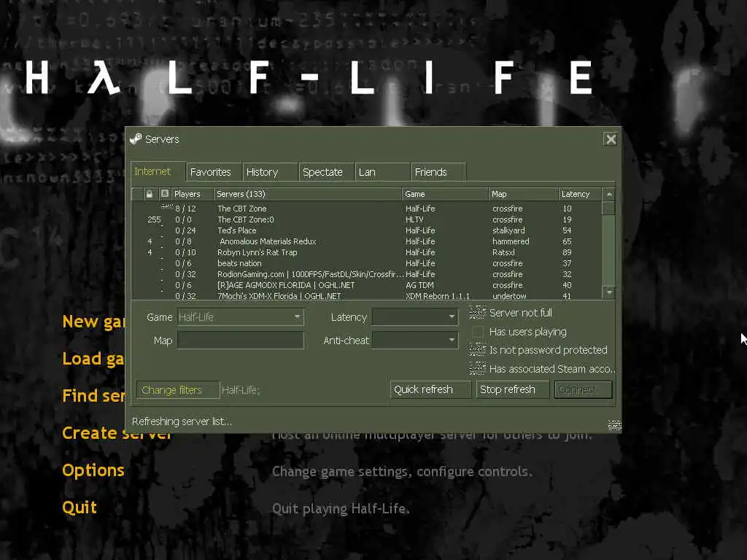Select Robyn Lynn's Rat Trap server
Viewport: 747px width, 560px height.
pos(367,252)
